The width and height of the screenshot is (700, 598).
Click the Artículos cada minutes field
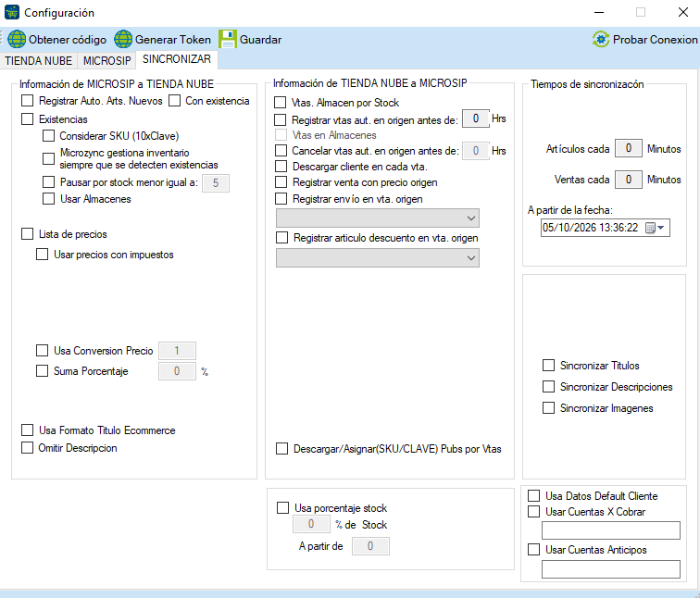[x=628, y=148]
